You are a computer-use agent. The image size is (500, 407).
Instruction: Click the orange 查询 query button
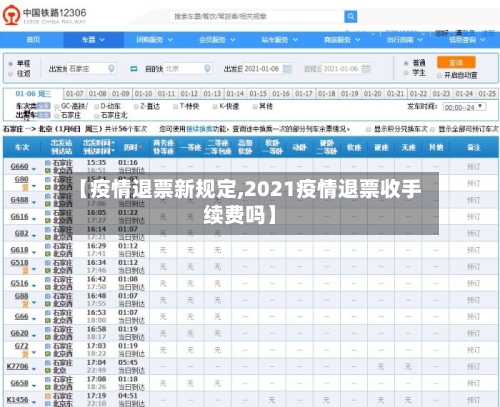click(x=456, y=62)
